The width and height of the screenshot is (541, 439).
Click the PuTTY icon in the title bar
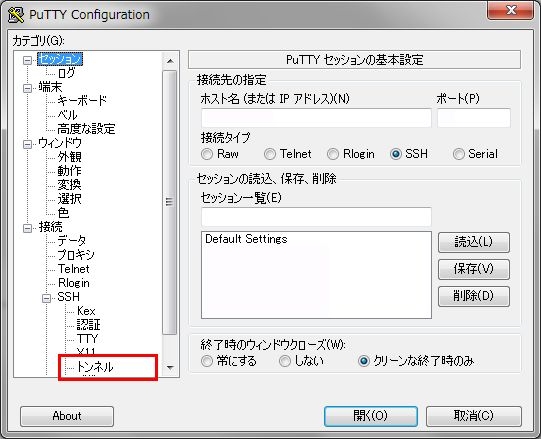16,15
